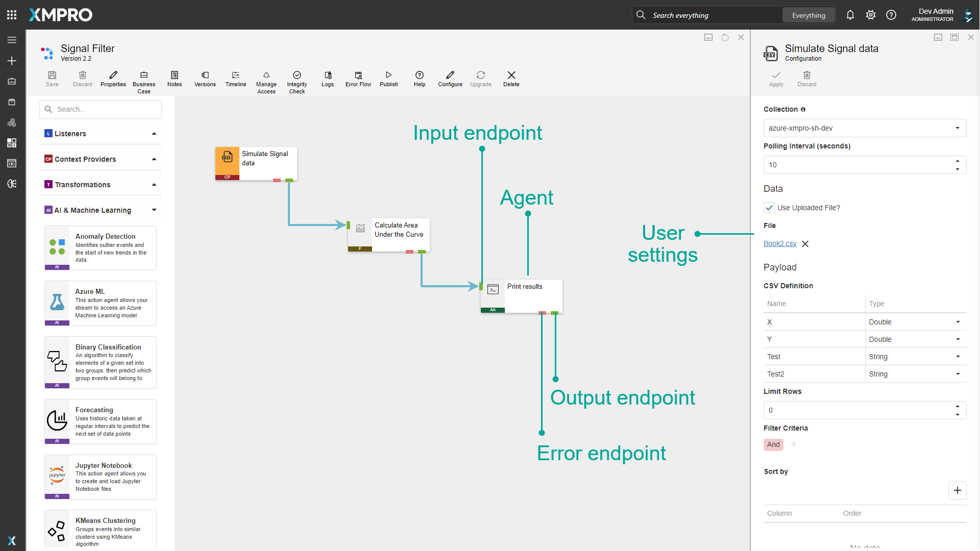
Task: Toggle the And filter criteria condition
Action: coord(773,444)
